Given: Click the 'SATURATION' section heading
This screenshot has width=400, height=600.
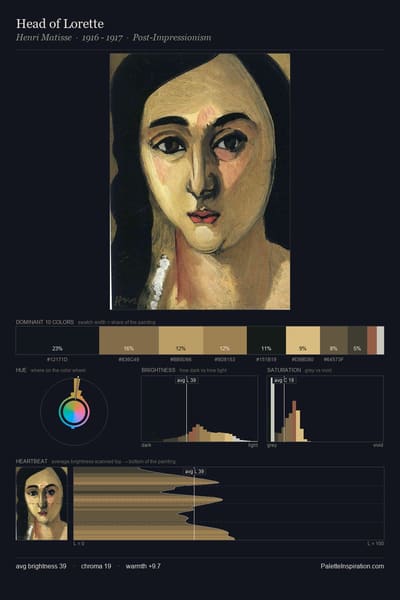Looking at the screenshot, I should click(284, 370).
